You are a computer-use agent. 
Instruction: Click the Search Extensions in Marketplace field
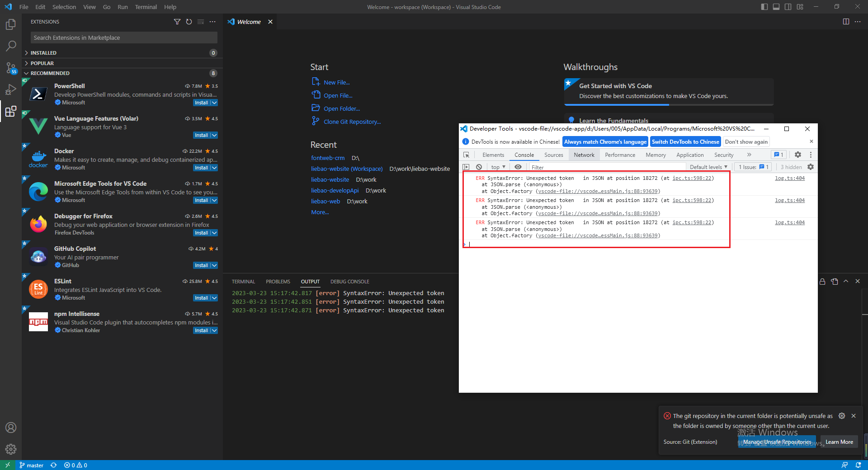[x=123, y=37]
